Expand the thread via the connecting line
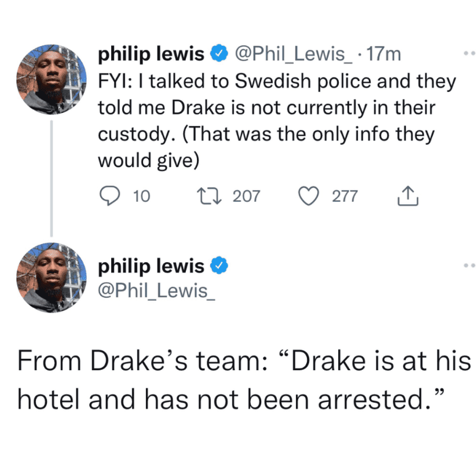The height and width of the screenshot is (453, 476). tap(52, 179)
